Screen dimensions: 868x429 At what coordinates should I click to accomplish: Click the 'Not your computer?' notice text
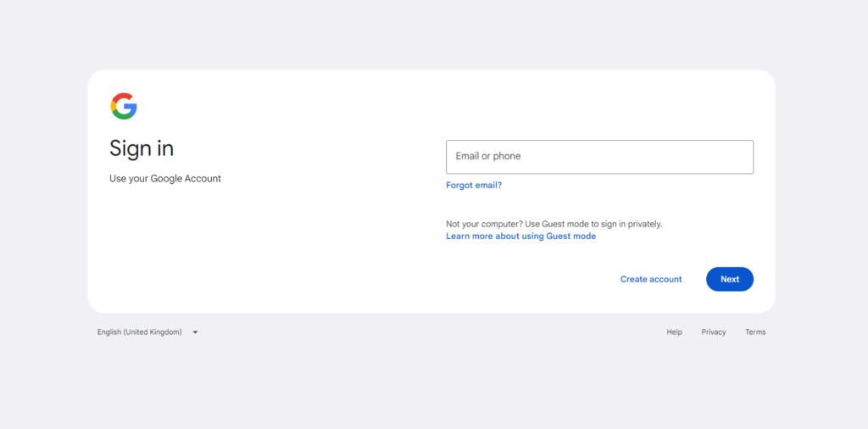pos(554,224)
